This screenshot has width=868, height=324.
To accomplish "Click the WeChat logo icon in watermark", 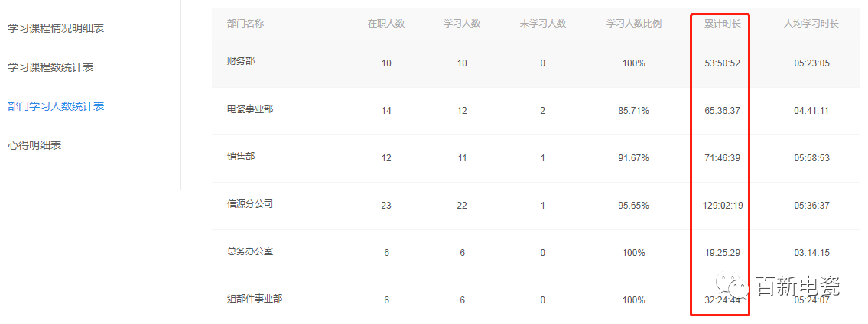I will [738, 288].
